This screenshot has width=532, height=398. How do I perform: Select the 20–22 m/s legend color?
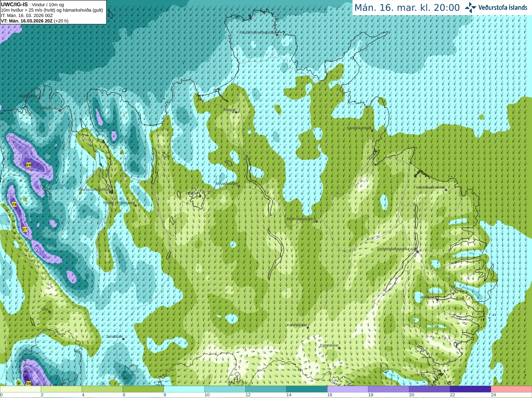tap(430, 389)
